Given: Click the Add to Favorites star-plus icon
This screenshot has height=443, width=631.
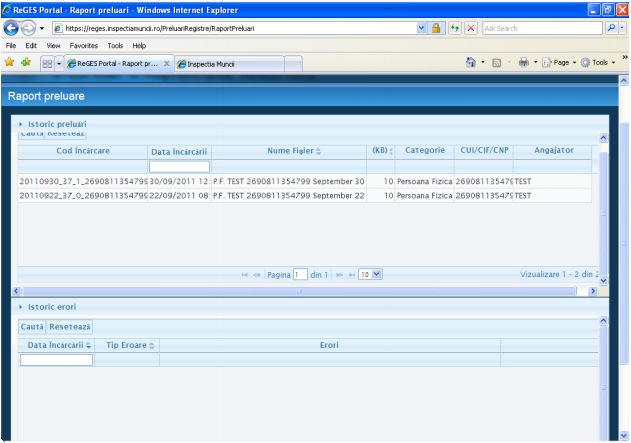Looking at the screenshot, I should click(x=26, y=62).
